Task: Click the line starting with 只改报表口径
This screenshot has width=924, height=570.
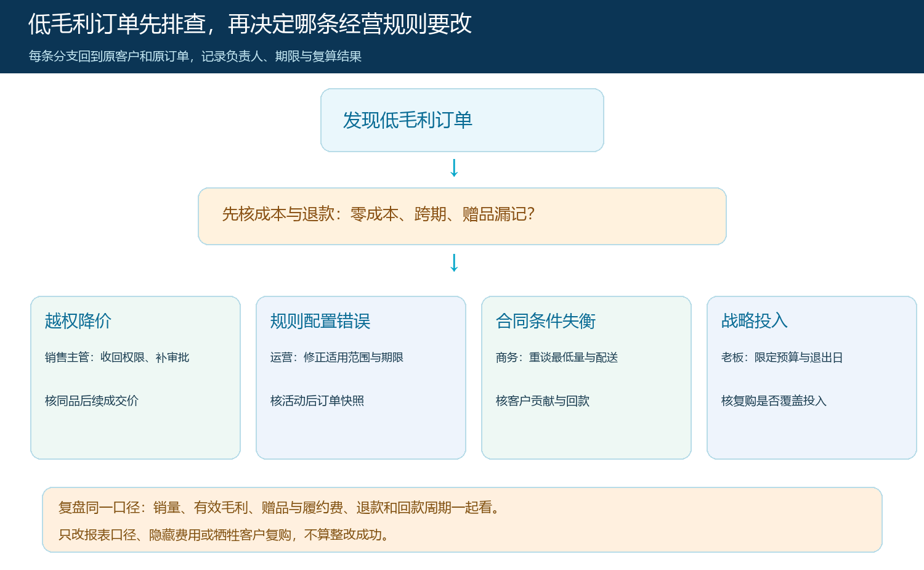Action: pyautogui.click(x=225, y=535)
